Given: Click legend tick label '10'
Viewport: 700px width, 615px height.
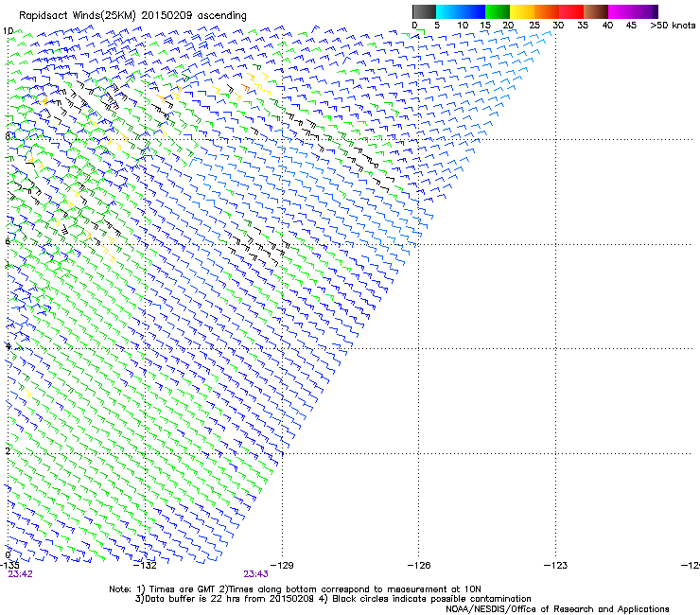Looking at the screenshot, I should (462, 26).
